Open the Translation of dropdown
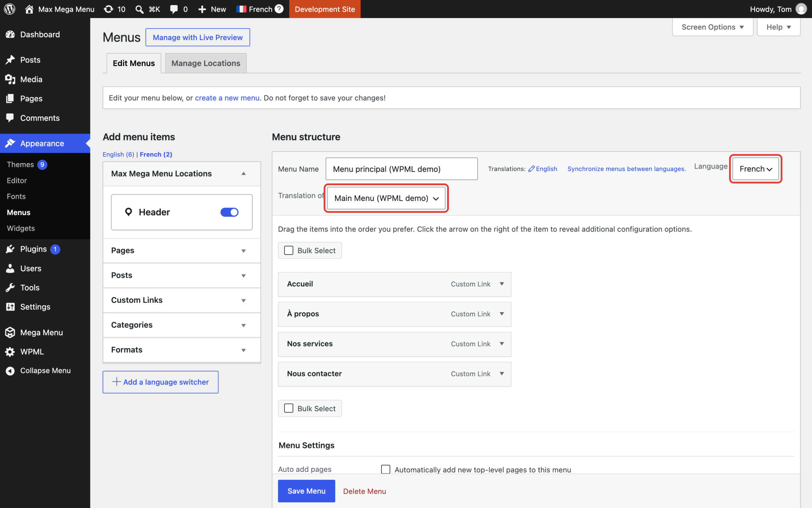This screenshot has width=812, height=508. [x=386, y=198]
